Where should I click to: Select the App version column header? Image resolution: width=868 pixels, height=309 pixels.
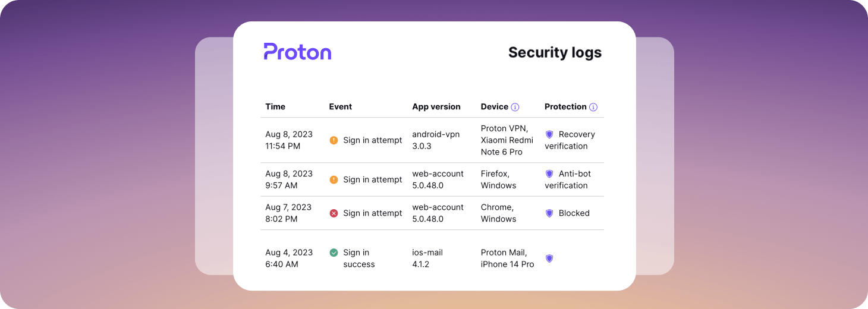tap(436, 107)
